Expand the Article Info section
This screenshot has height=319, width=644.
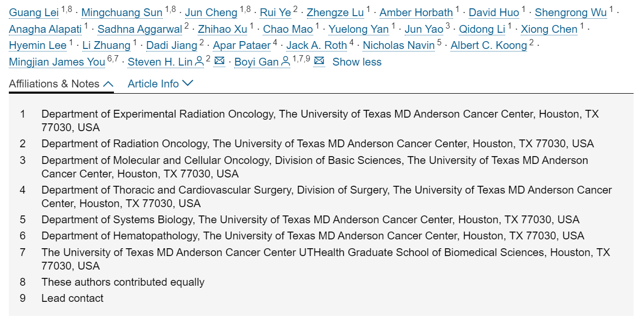point(160,84)
